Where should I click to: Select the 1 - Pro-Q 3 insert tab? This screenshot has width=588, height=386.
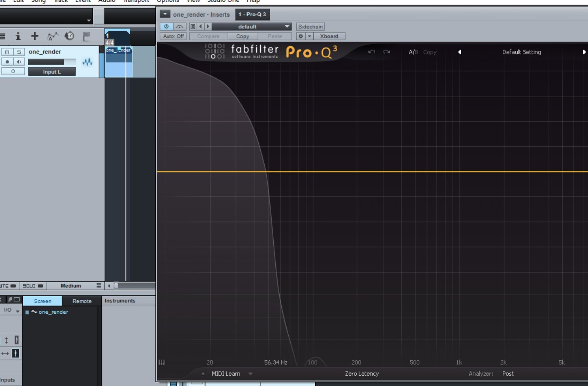[252, 14]
